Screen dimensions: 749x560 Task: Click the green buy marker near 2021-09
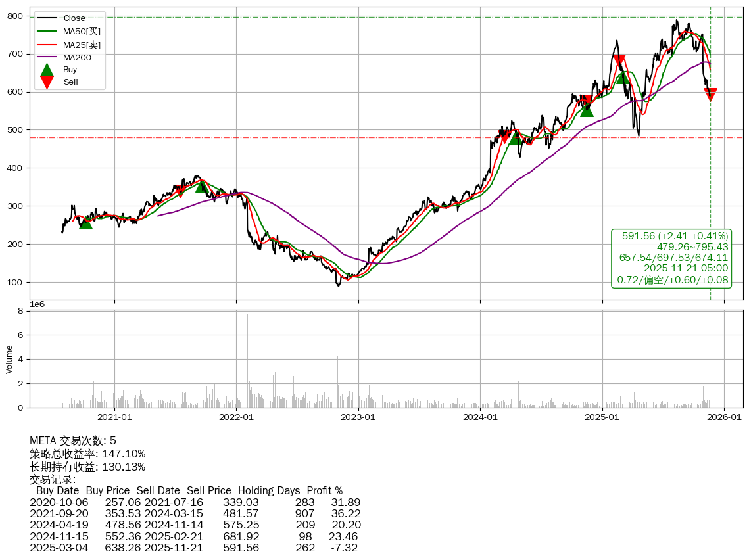point(203,186)
